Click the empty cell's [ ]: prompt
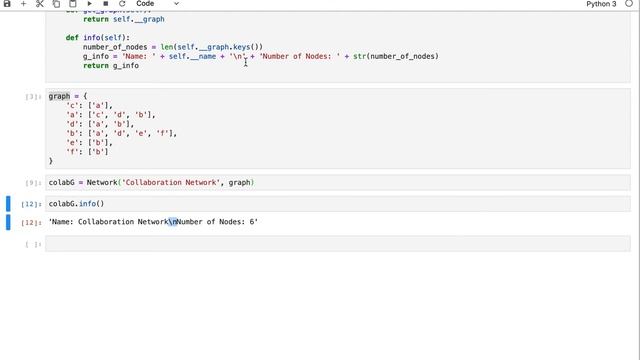The width and height of the screenshot is (640, 360). click(33, 244)
